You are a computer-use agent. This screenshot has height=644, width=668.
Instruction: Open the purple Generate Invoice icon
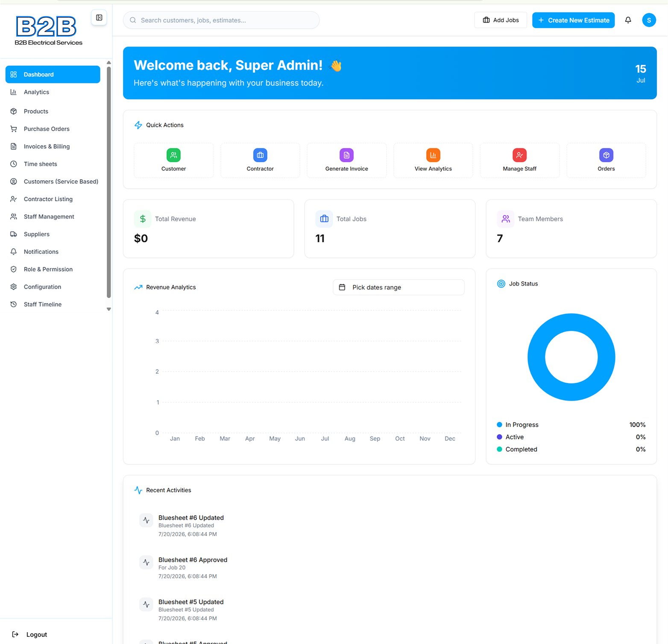tap(346, 155)
